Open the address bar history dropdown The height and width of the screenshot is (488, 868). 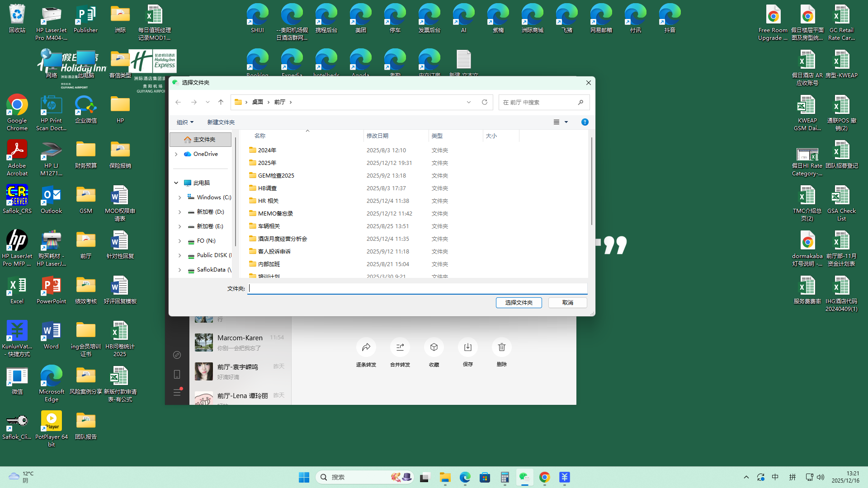click(x=469, y=102)
